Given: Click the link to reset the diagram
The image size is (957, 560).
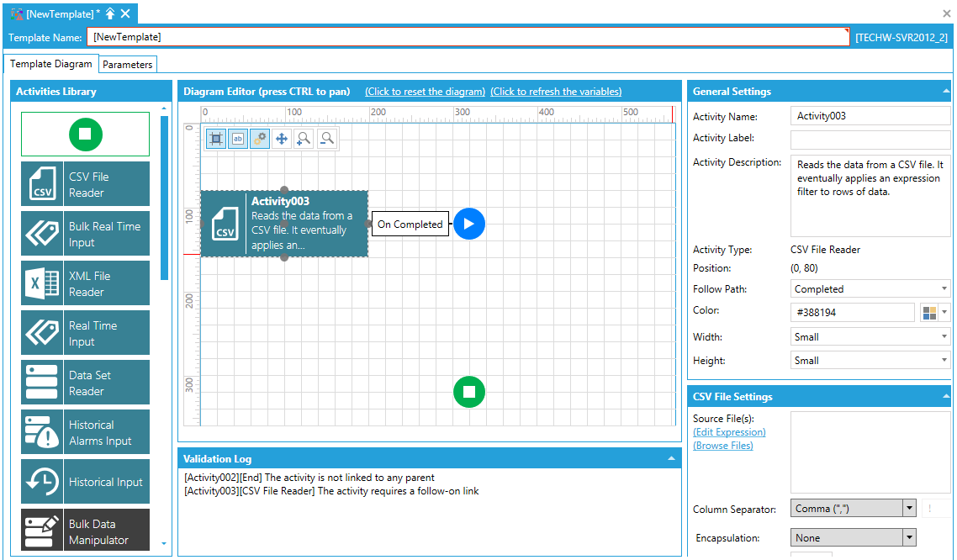Looking at the screenshot, I should (x=425, y=92).
